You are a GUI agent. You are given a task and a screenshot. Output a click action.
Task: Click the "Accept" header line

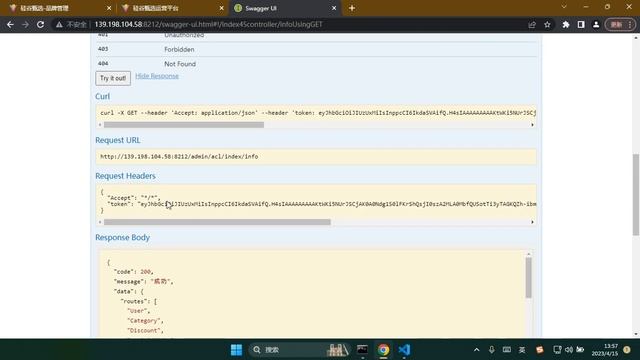click(134, 198)
